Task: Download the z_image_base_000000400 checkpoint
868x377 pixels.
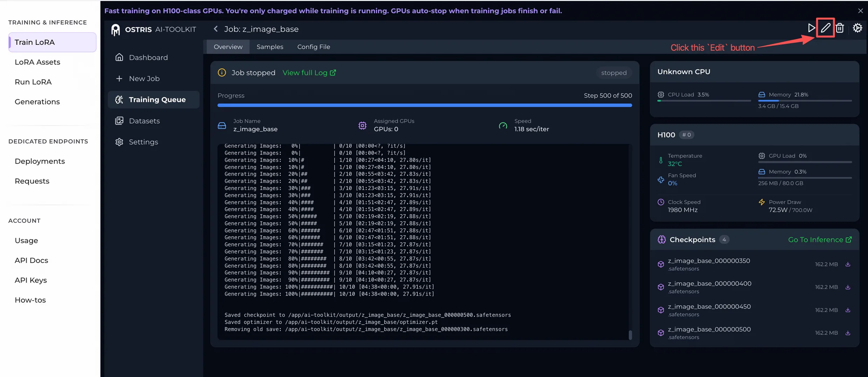Action: (x=848, y=287)
